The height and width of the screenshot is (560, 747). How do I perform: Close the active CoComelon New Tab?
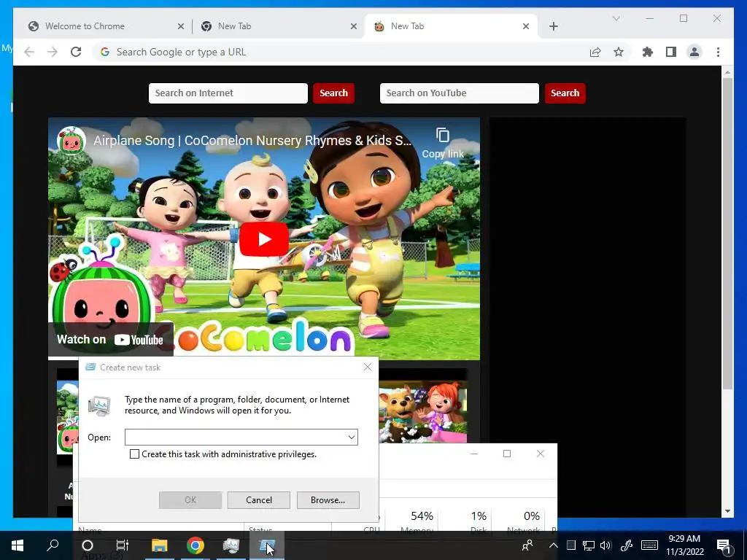[x=526, y=26]
